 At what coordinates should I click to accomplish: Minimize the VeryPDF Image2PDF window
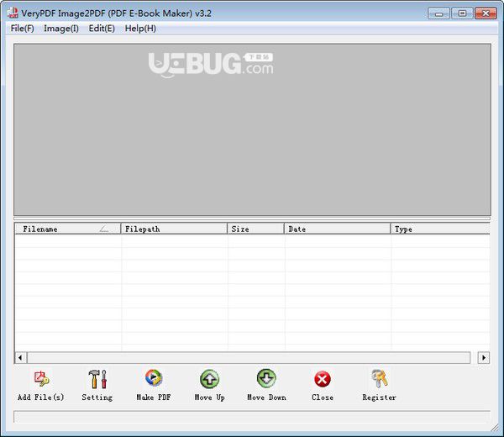(x=438, y=13)
